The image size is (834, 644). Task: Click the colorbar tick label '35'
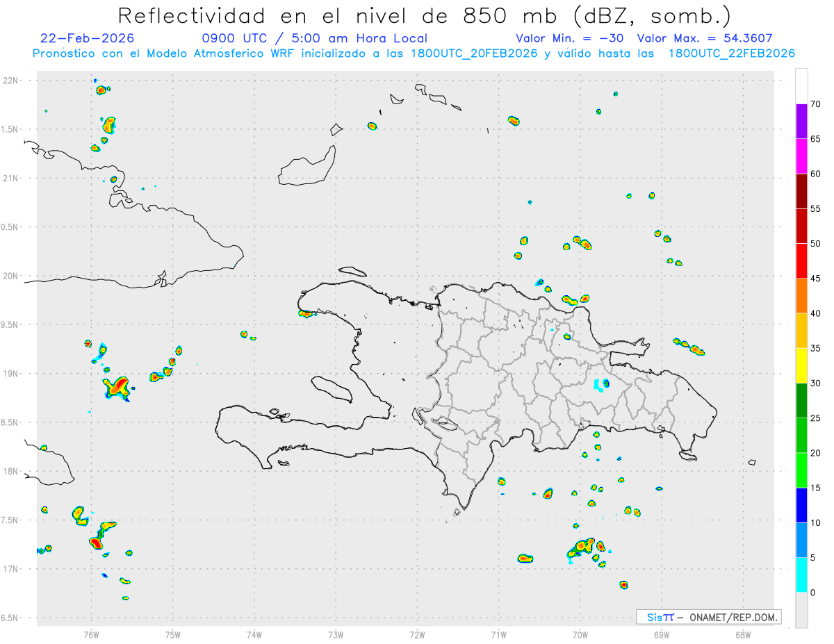[815, 348]
